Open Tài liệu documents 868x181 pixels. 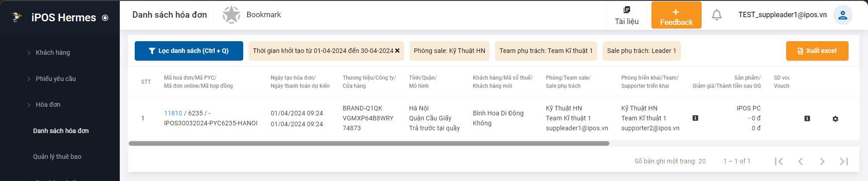click(627, 15)
